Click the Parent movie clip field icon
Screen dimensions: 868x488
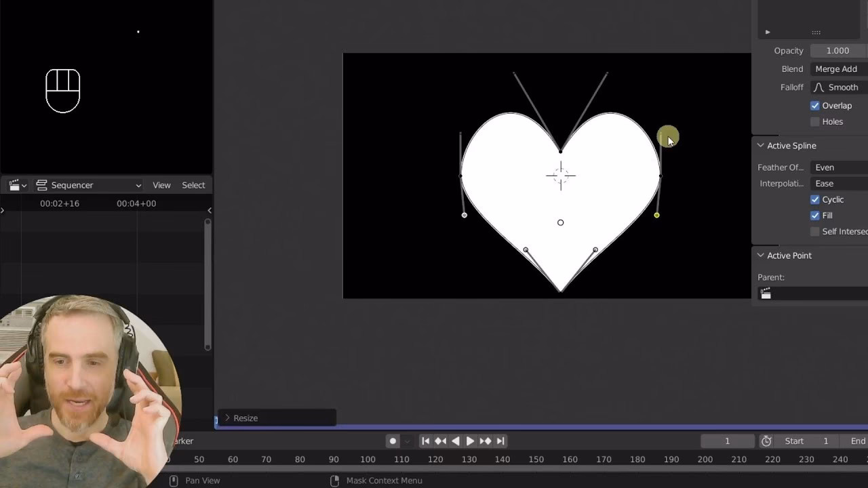pos(766,293)
